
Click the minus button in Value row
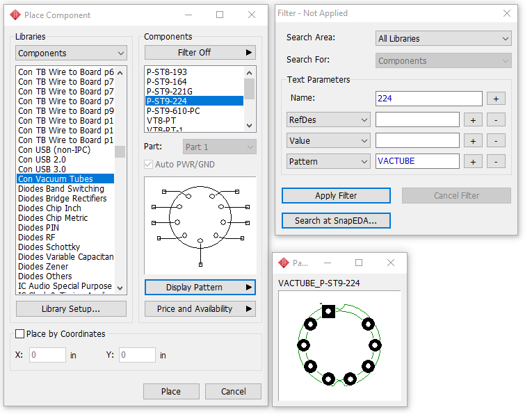click(x=496, y=141)
